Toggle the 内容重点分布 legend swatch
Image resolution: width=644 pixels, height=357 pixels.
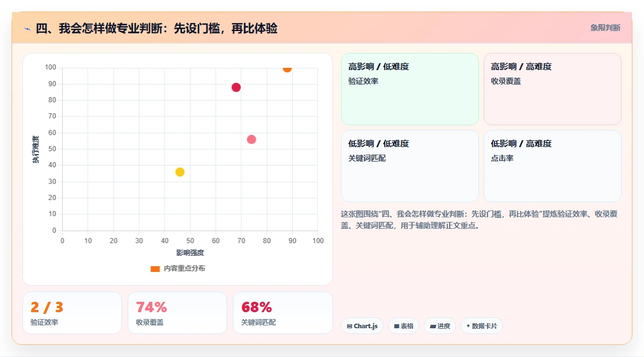155,268
